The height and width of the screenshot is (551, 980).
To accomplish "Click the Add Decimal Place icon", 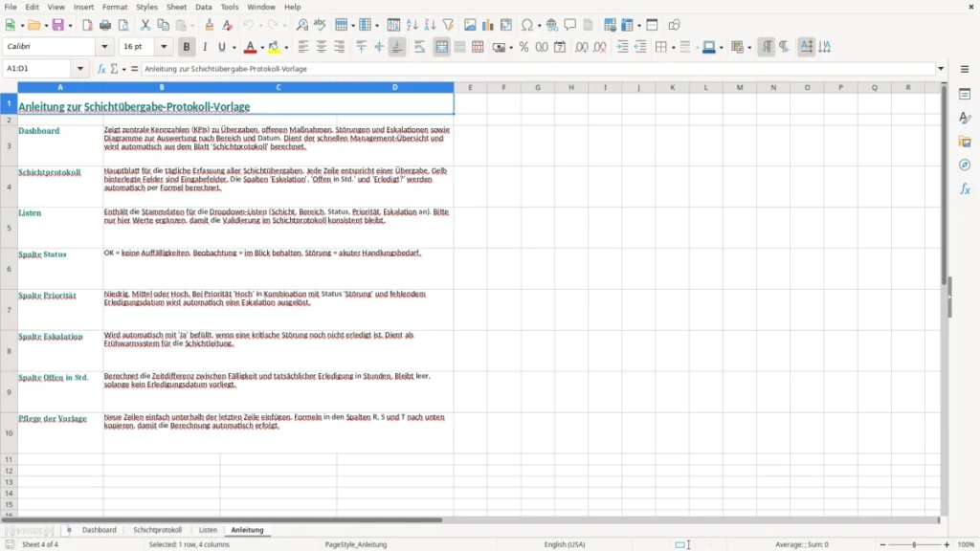I will click(x=581, y=47).
